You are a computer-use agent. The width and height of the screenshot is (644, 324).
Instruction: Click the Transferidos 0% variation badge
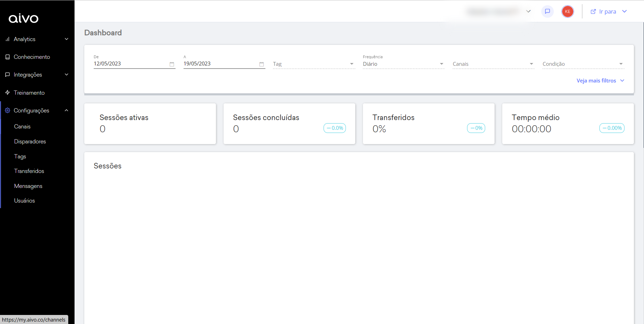tap(476, 128)
